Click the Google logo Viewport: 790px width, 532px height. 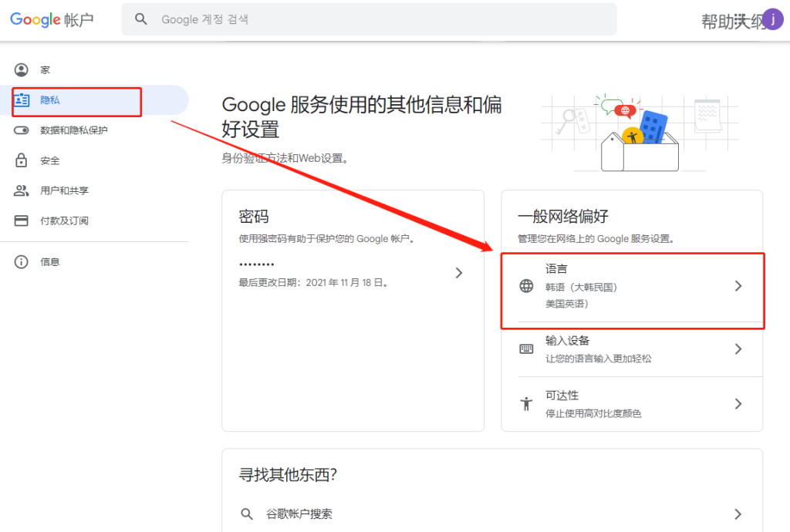[x=35, y=19]
